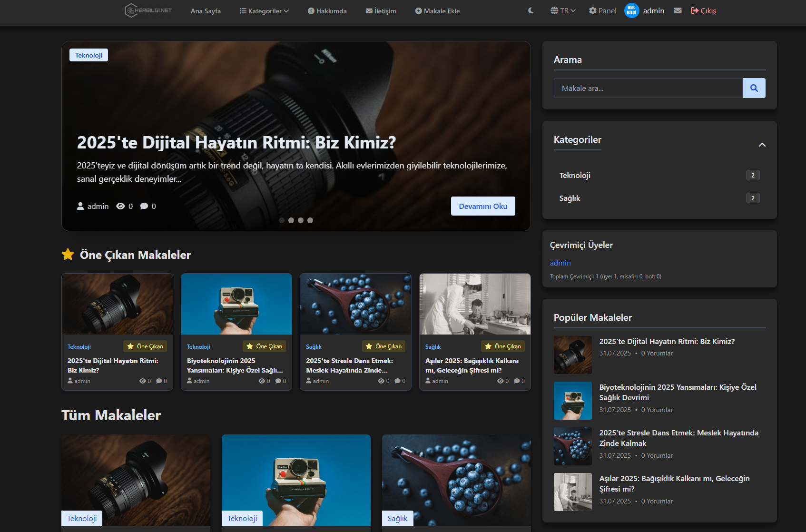Open the TR language dropdown
This screenshot has width=806, height=532.
563,10
